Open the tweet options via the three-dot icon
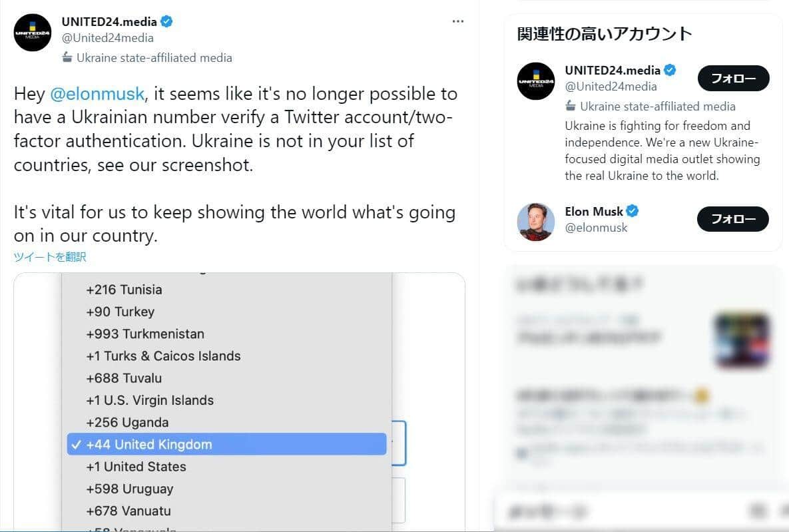The width and height of the screenshot is (789, 532). (x=458, y=21)
